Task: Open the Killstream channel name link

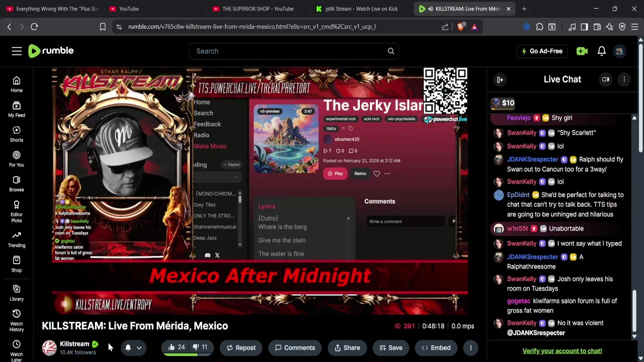Action: tap(74, 344)
